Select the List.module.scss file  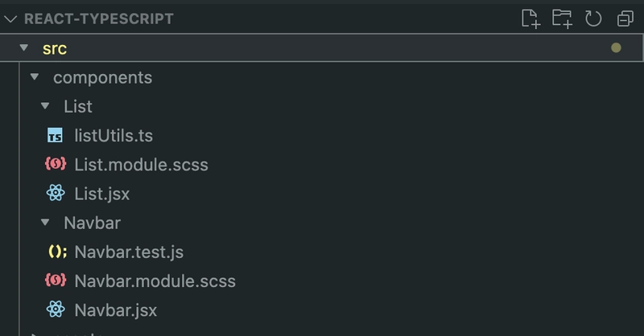coord(141,165)
